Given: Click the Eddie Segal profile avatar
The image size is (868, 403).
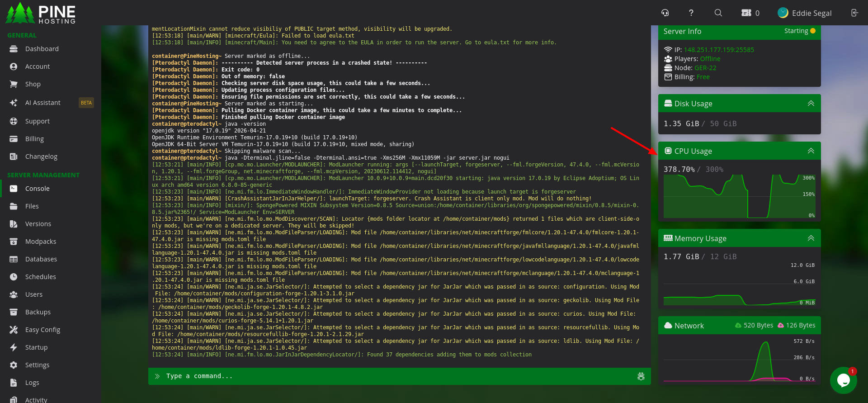Looking at the screenshot, I should click(783, 13).
